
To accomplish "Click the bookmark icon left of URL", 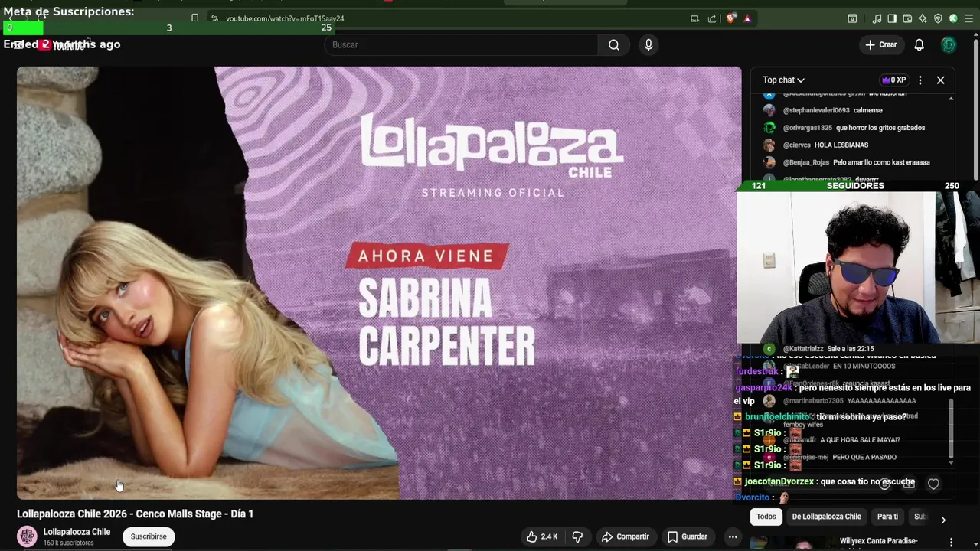I will point(195,18).
